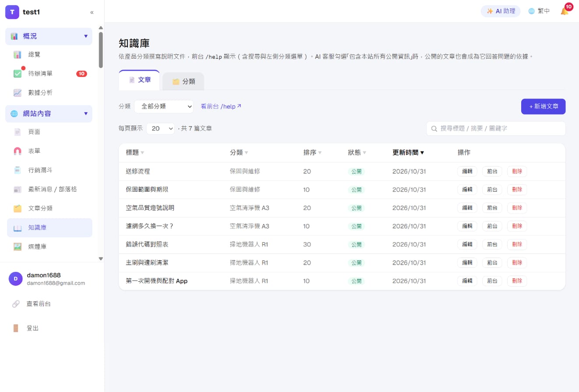
Task: Click the 總覽 overview chart icon
Action: pos(18,55)
